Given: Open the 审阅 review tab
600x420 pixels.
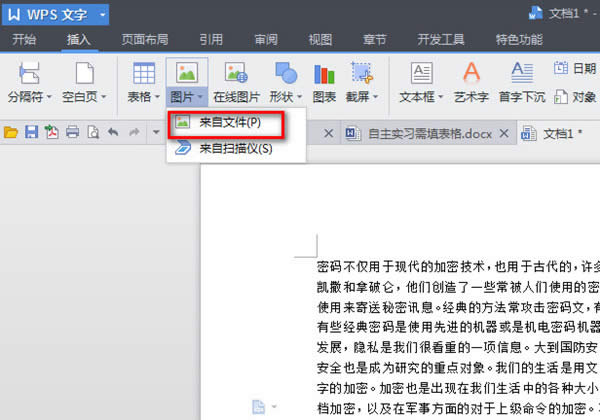Looking at the screenshot, I should 266,41.
